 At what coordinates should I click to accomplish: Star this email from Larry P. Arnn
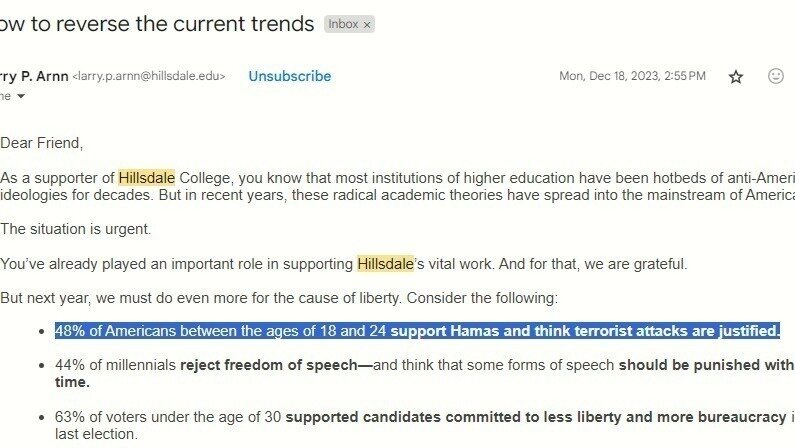click(x=736, y=76)
